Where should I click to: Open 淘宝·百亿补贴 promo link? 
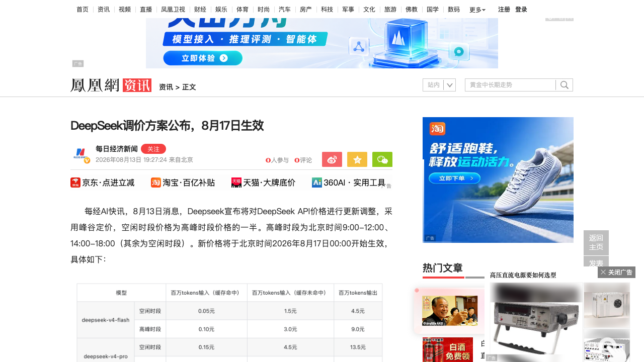coord(183,183)
